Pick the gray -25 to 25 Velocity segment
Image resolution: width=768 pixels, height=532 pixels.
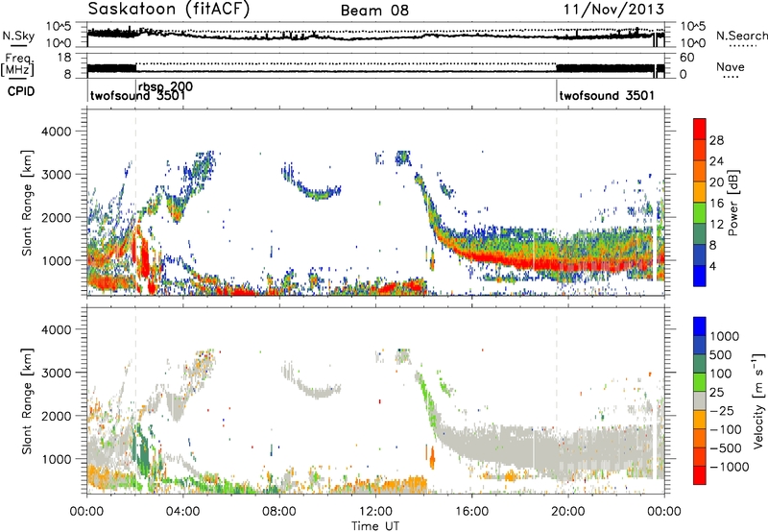700,400
